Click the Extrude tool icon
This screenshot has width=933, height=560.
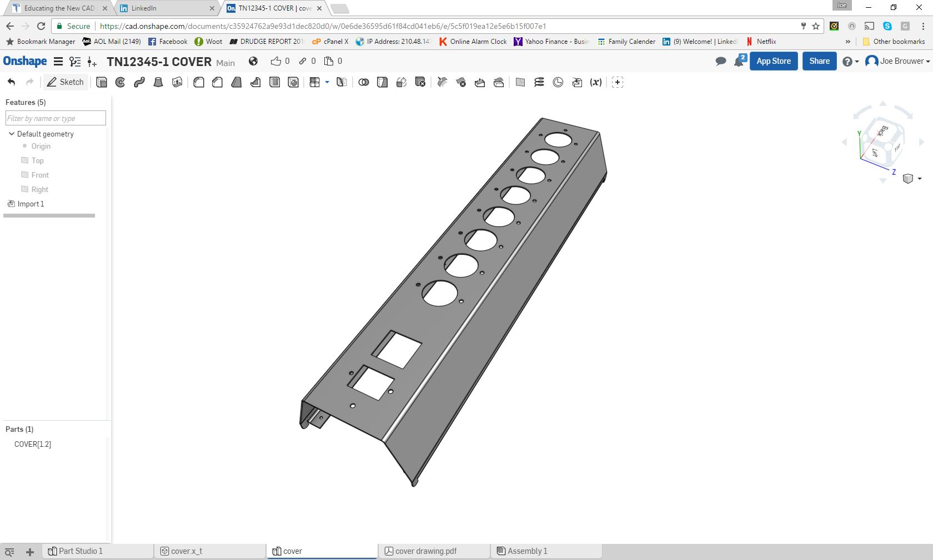(102, 82)
